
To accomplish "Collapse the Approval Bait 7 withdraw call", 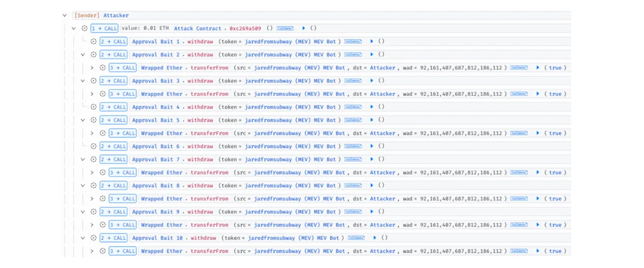I will [x=83, y=159].
